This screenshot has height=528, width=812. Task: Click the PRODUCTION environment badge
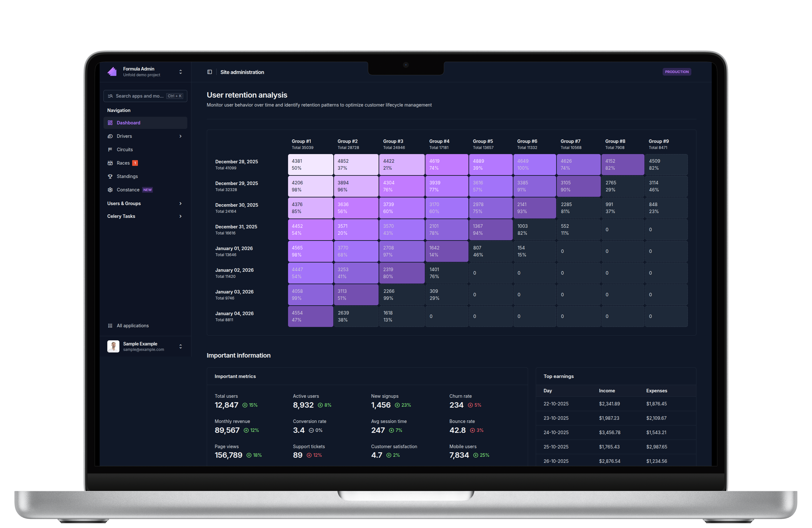click(x=677, y=72)
